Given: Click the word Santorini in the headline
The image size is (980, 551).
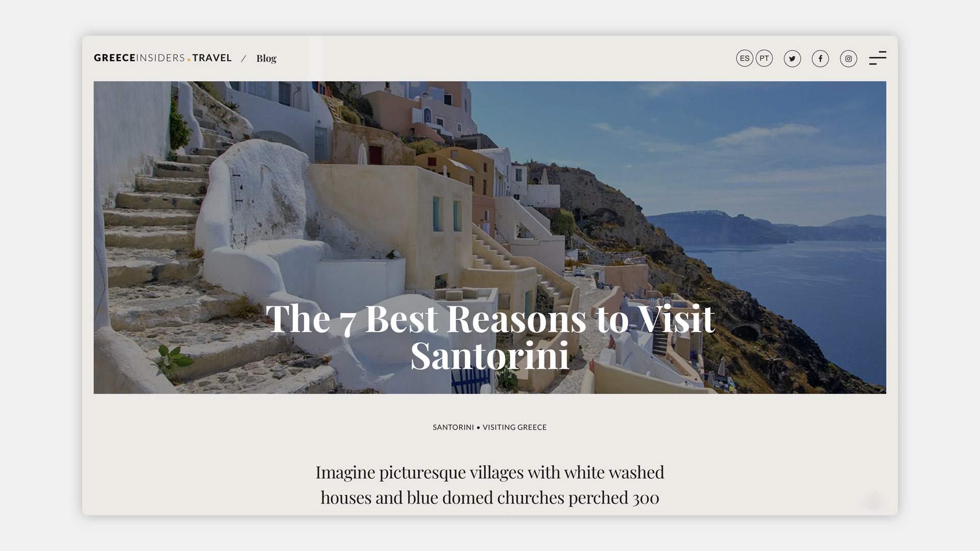Looking at the screenshot, I should pos(490,356).
